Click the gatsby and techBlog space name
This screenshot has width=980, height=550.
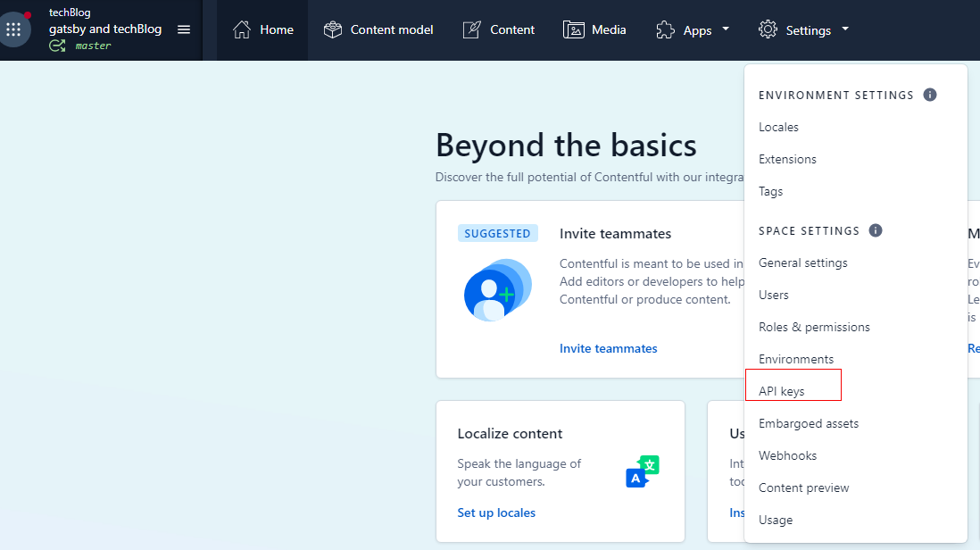[x=105, y=29]
